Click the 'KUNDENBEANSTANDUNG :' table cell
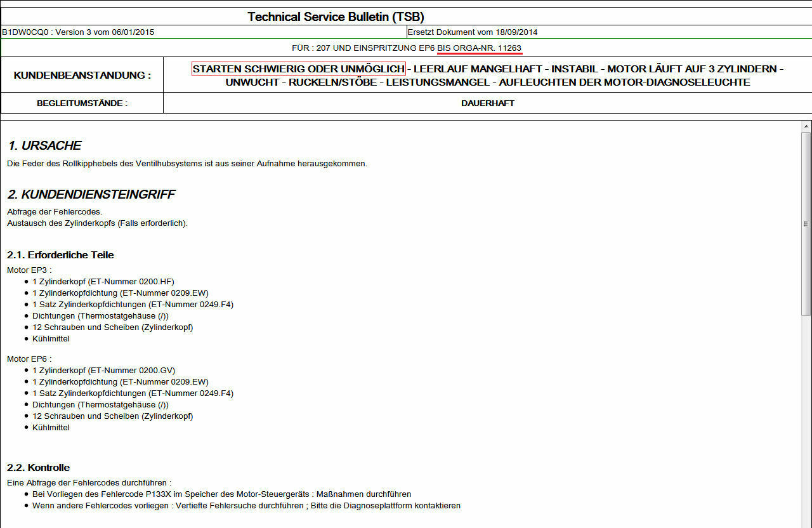 (82, 75)
